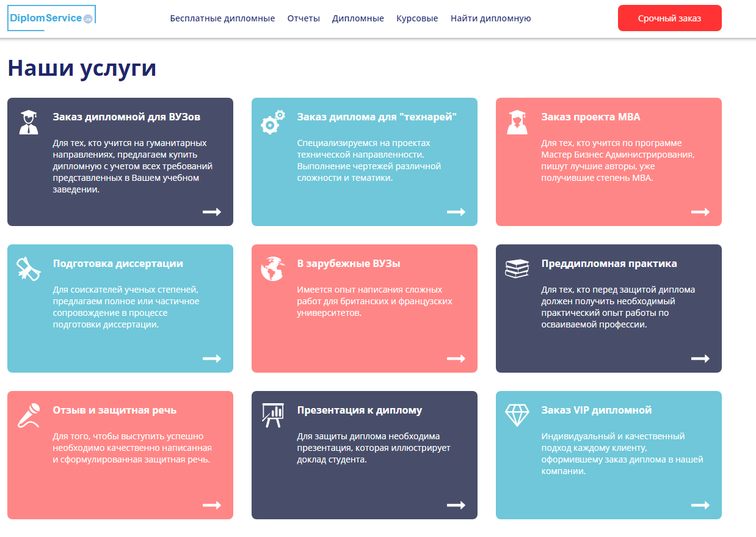Viewport: 756px width, 537px height.
Task: Click text about соискателей ученых степеней
Action: coord(126,307)
